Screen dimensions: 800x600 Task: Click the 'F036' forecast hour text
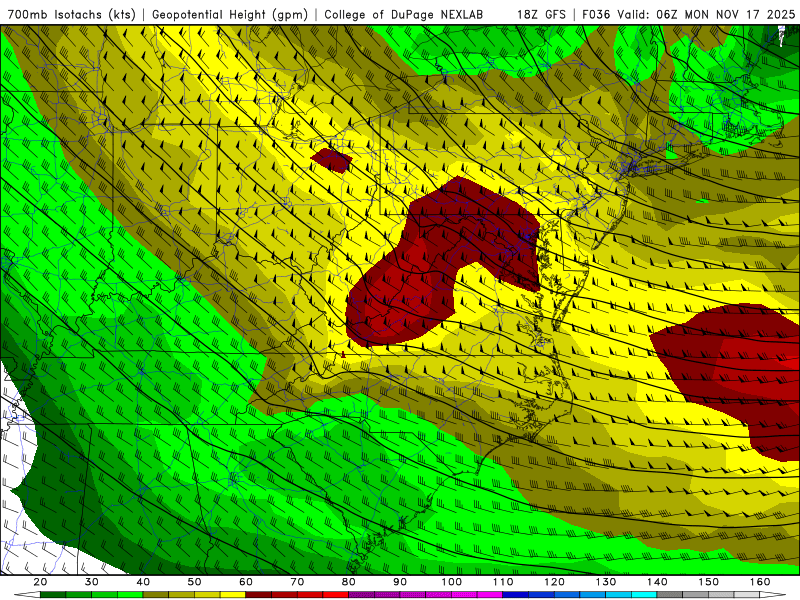[596, 14]
